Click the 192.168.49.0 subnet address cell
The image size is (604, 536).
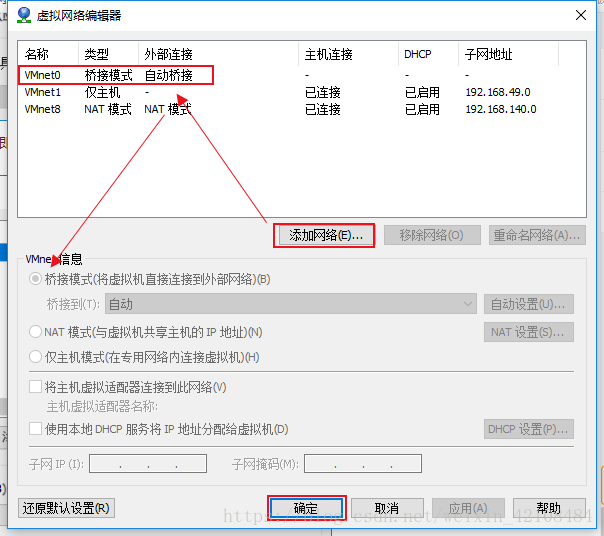pos(498,92)
